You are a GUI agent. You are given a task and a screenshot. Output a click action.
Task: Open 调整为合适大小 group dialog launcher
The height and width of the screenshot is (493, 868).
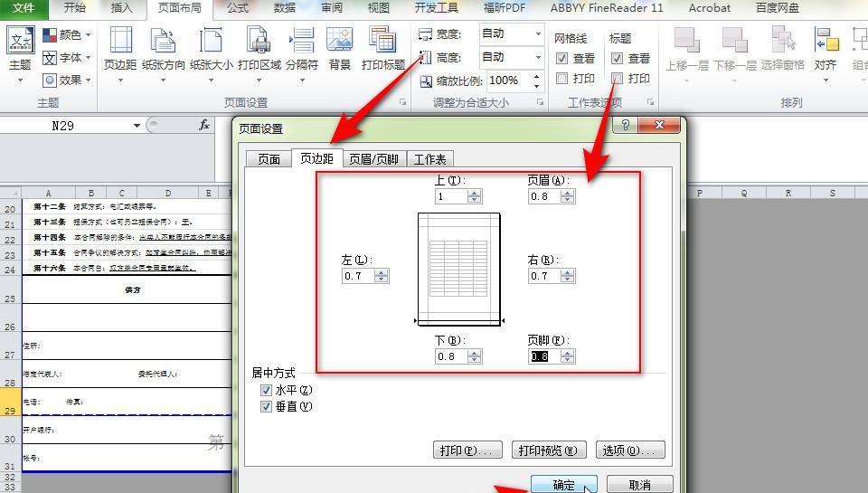[x=540, y=102]
